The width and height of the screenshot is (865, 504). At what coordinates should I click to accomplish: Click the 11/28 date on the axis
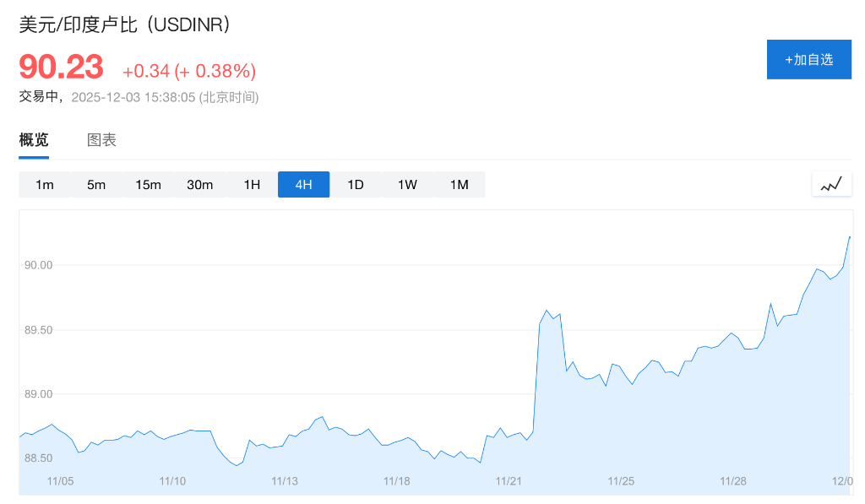click(x=732, y=481)
